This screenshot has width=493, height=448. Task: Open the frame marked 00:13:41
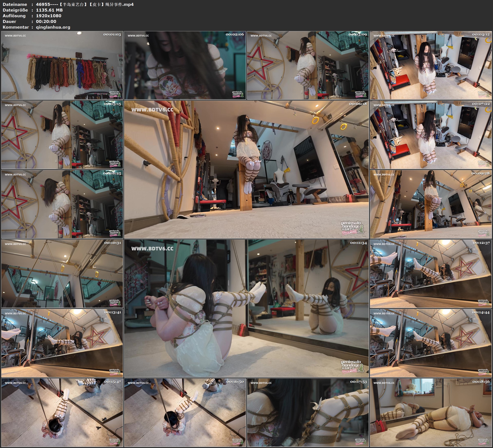point(62,343)
